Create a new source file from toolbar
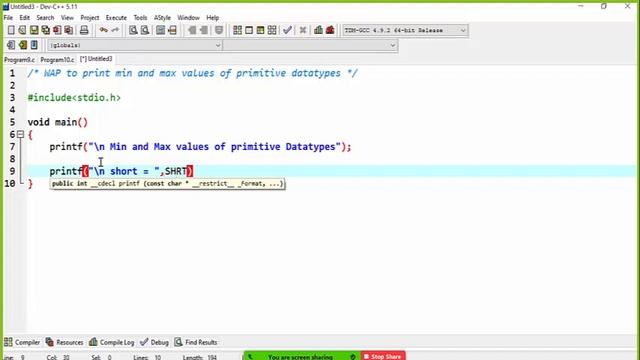640x360 pixels. pyautogui.click(x=11, y=30)
